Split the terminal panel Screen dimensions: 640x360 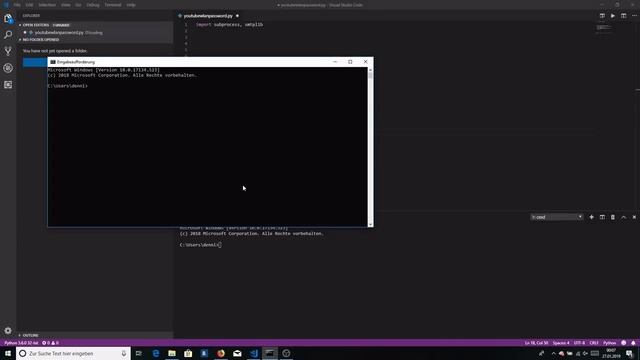point(602,217)
